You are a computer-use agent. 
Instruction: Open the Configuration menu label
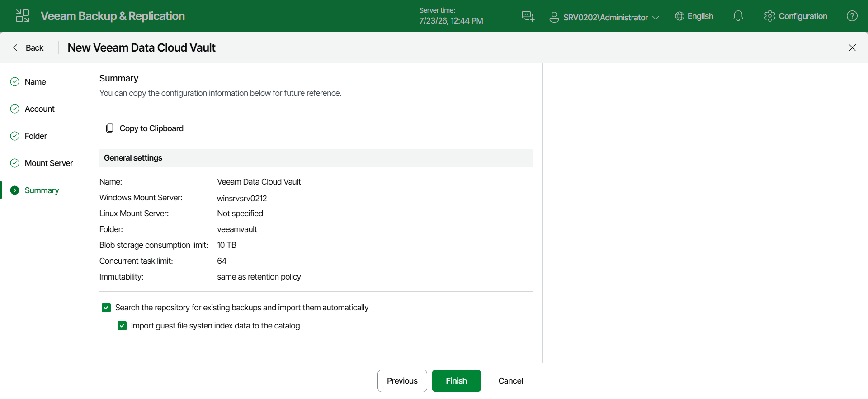click(803, 16)
